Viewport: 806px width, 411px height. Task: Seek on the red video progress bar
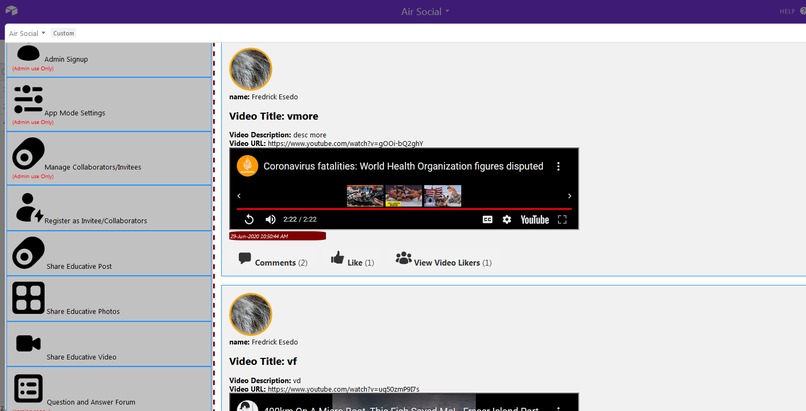[x=404, y=209]
